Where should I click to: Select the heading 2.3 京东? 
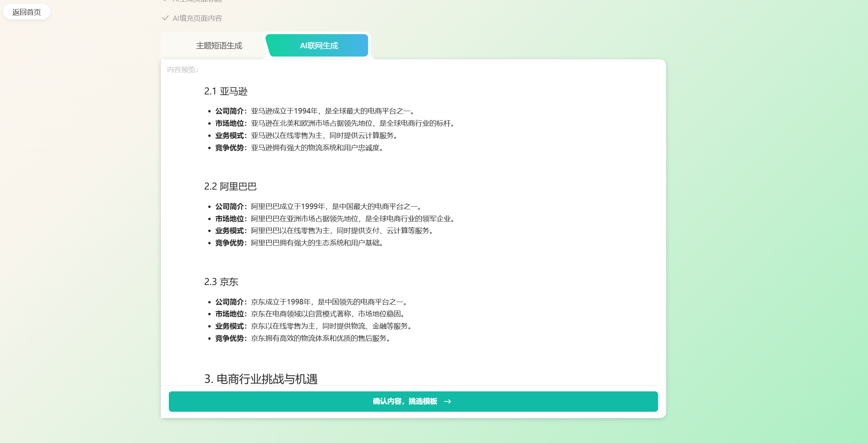221,282
